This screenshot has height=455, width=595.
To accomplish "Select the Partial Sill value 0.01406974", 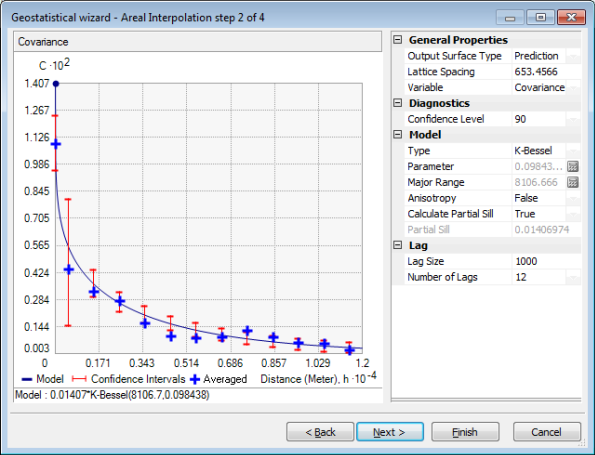I will [546, 230].
